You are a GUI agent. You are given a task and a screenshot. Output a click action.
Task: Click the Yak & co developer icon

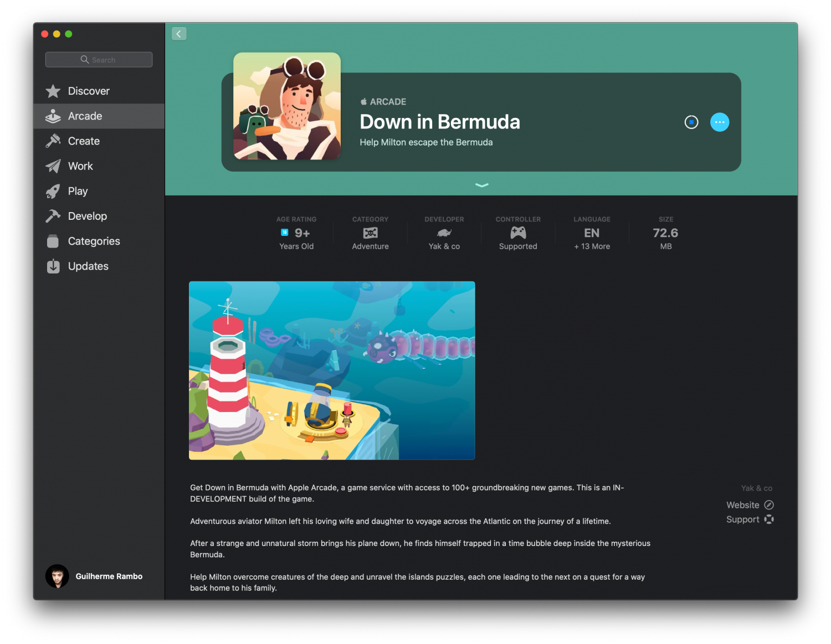coord(444,233)
